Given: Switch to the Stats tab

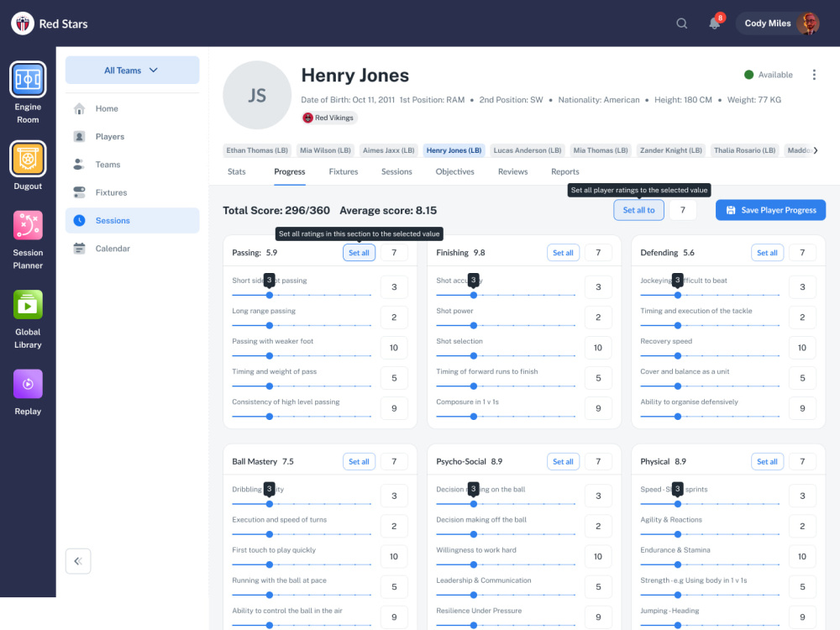Looking at the screenshot, I should pos(236,171).
